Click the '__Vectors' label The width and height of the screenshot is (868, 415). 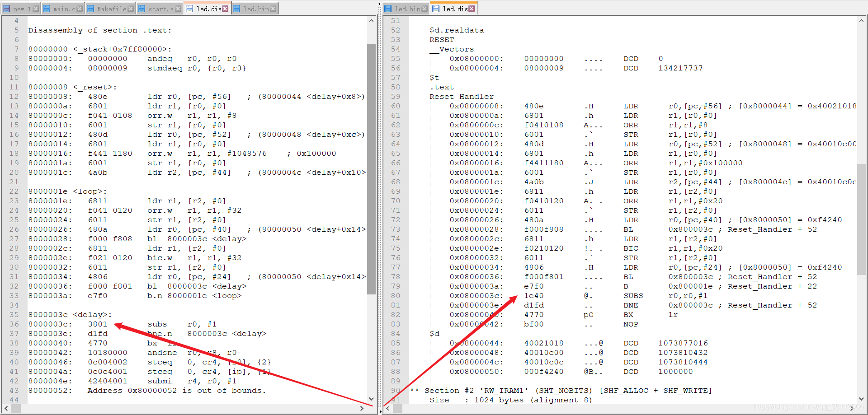point(452,49)
